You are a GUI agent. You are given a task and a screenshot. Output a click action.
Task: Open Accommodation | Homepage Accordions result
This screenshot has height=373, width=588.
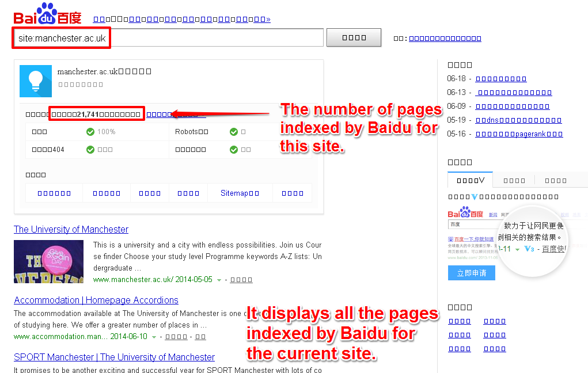pyautogui.click(x=96, y=300)
